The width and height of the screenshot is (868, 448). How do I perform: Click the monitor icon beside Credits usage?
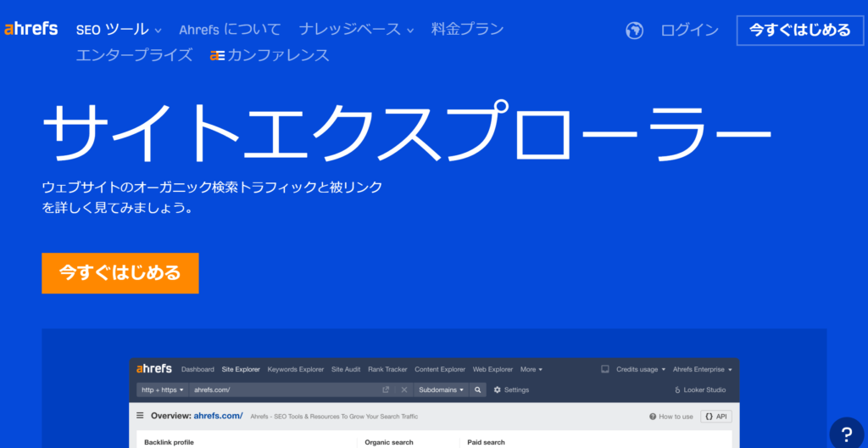click(x=605, y=369)
